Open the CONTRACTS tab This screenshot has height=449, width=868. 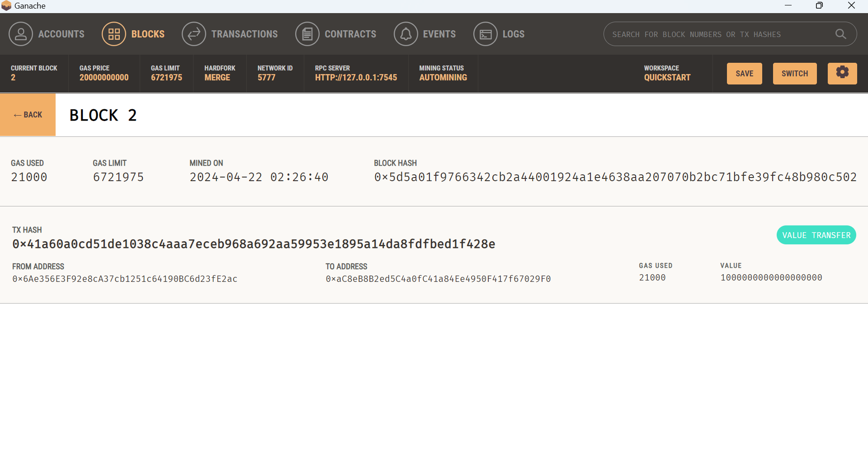[350, 34]
